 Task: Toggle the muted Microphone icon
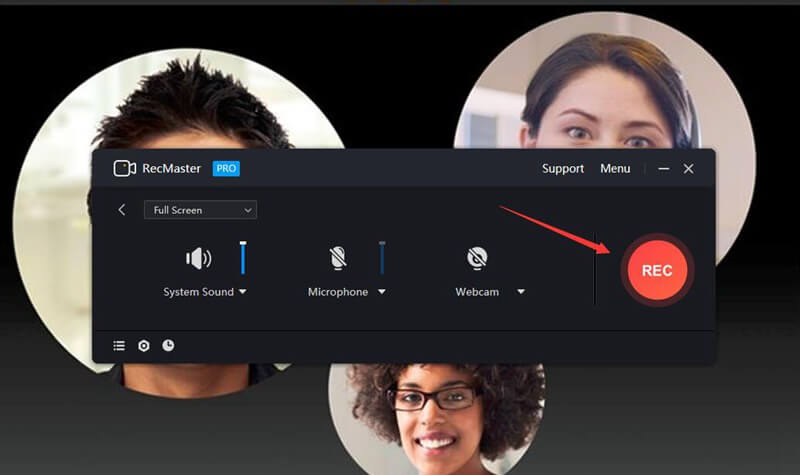click(338, 258)
